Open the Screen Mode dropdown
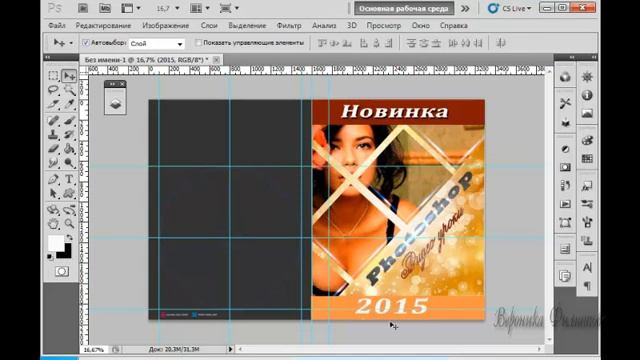 [229, 8]
